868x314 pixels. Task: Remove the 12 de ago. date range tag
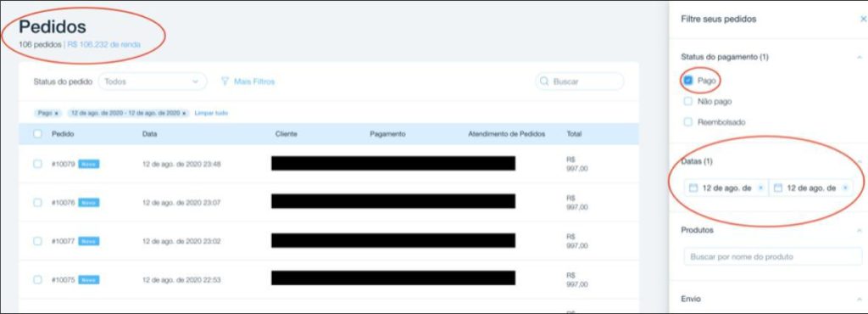pos(184,113)
